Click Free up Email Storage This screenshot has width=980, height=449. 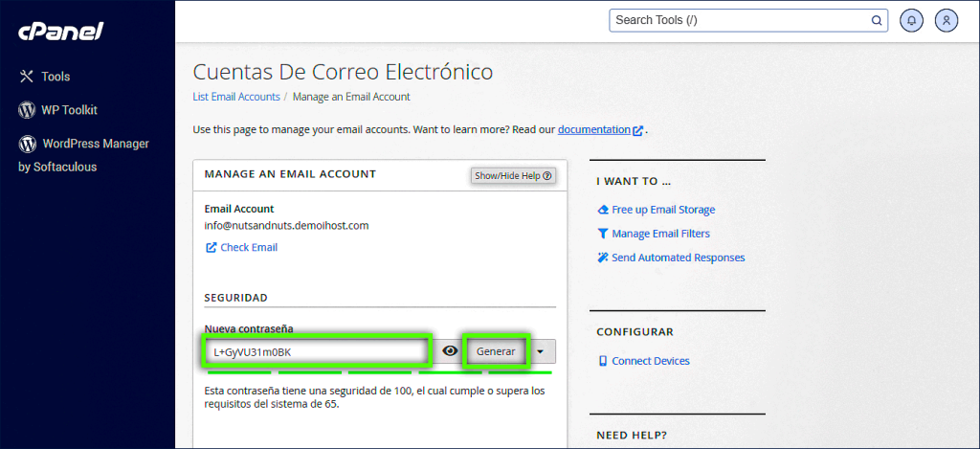[663, 210]
